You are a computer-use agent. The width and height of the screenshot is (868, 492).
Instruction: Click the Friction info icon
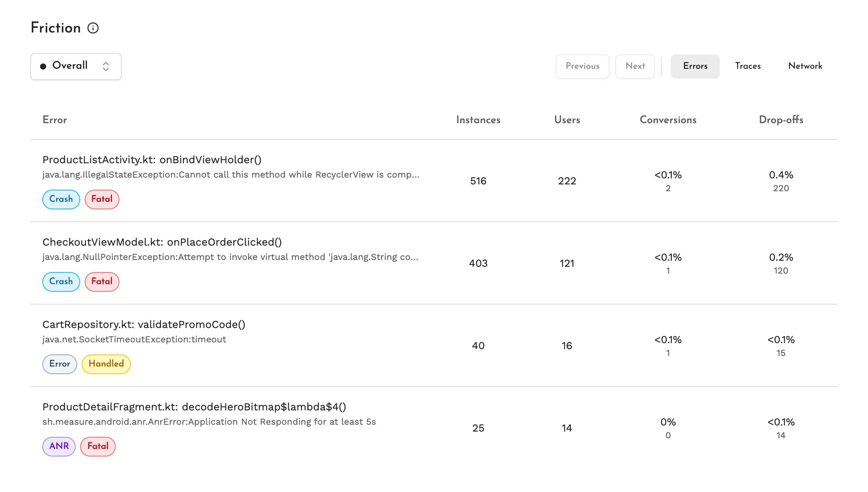(x=93, y=28)
